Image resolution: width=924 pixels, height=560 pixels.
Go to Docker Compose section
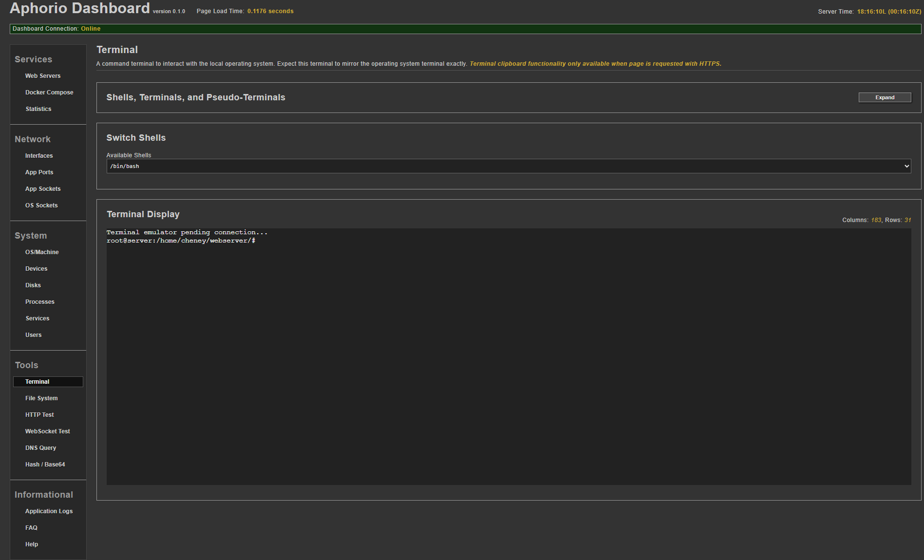tap(49, 93)
